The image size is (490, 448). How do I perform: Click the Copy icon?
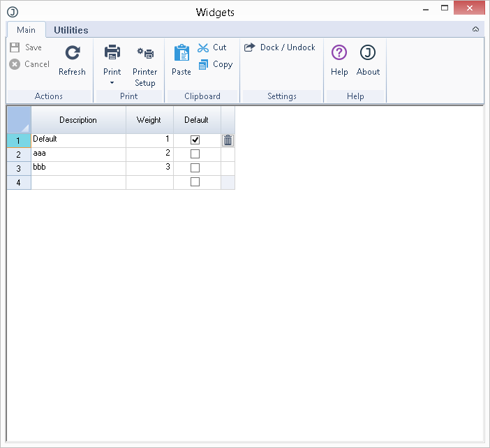(x=204, y=64)
